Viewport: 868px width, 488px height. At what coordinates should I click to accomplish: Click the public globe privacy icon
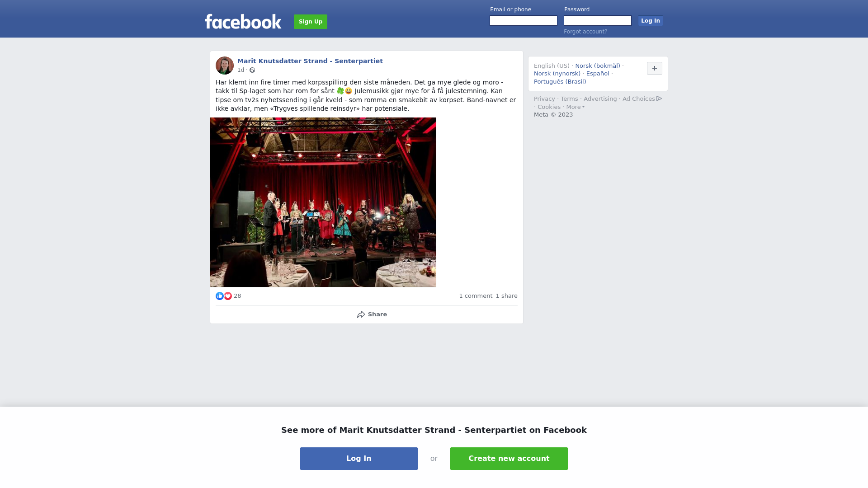tap(252, 70)
